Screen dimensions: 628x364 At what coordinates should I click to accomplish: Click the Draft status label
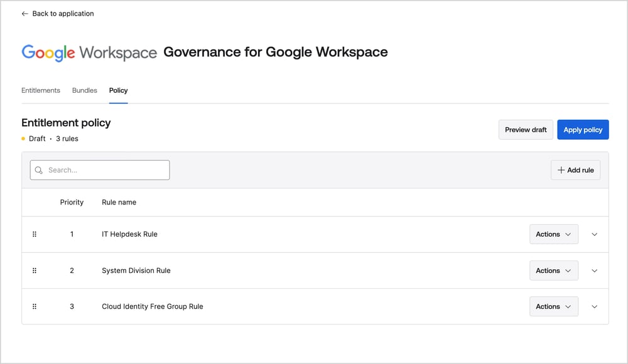point(37,139)
